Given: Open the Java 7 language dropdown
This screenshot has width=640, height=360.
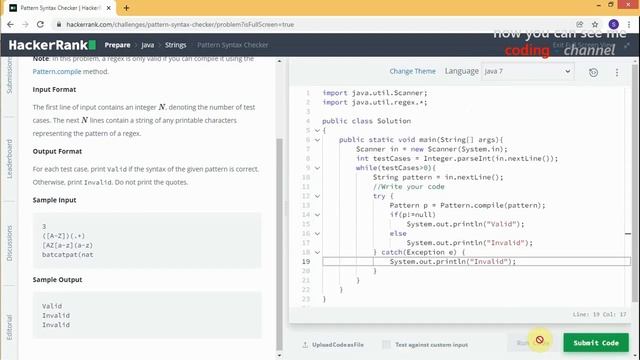Looking at the screenshot, I should pyautogui.click(x=527, y=71).
